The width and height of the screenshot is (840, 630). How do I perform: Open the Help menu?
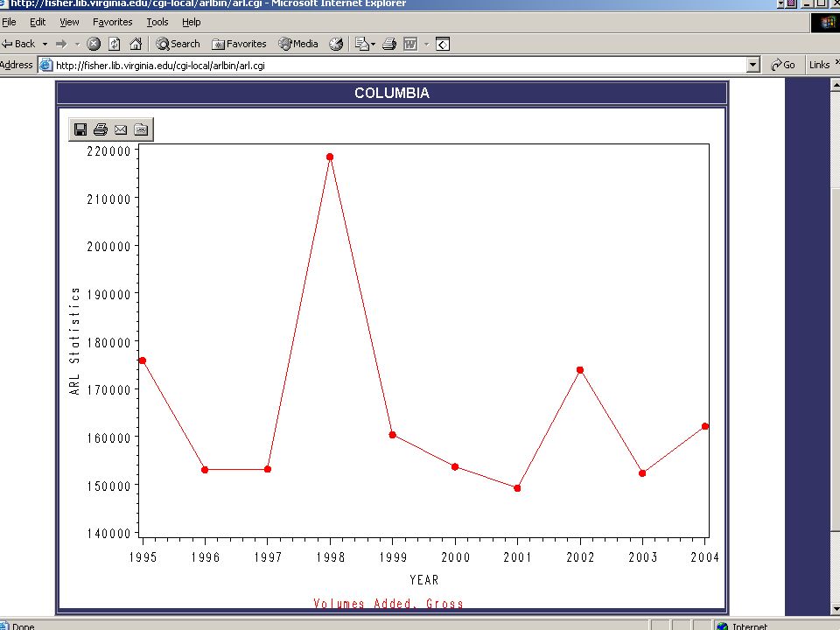[192, 22]
